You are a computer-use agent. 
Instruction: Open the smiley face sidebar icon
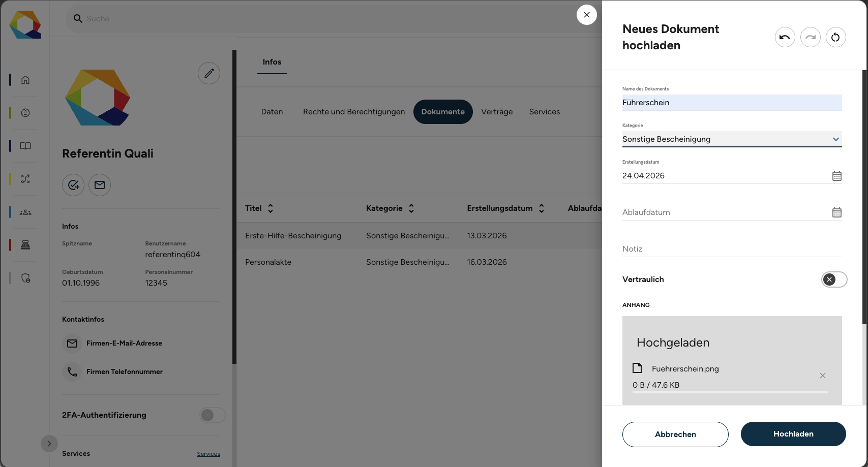[25, 113]
